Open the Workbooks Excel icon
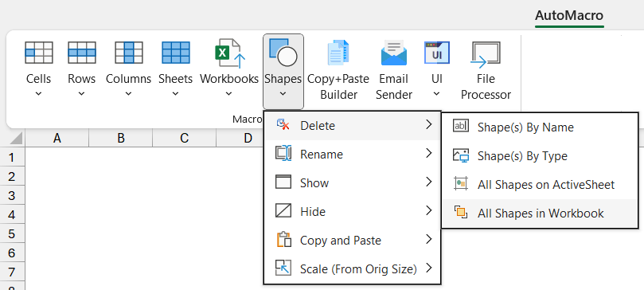Viewport: 644px width, 290px height. (229, 53)
